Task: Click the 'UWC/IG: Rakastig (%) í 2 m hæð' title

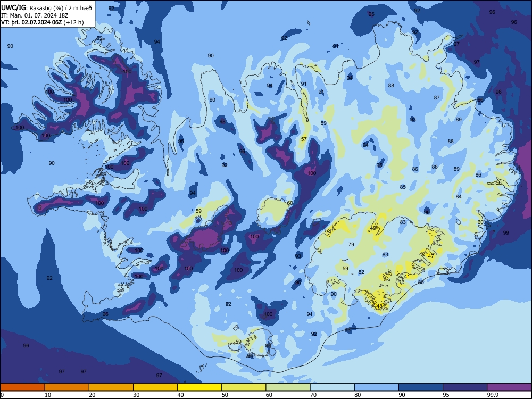Action: [46, 8]
